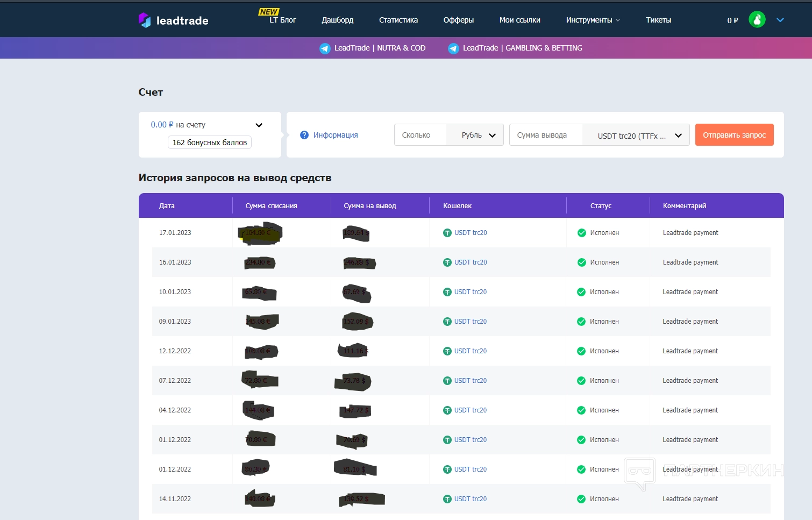This screenshot has height=520, width=812.
Task: Click the Кошелек column header
Action: [457, 205]
